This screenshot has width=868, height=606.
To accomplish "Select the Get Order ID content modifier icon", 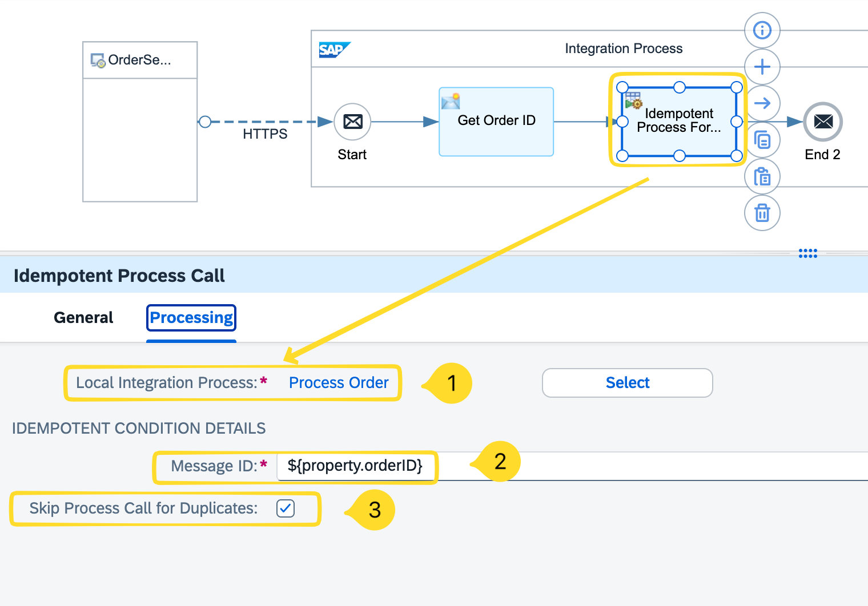I will point(451,101).
